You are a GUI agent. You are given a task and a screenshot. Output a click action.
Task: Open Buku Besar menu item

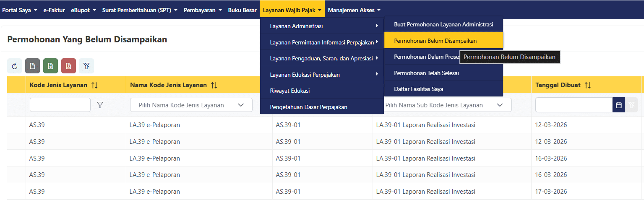[x=242, y=10]
